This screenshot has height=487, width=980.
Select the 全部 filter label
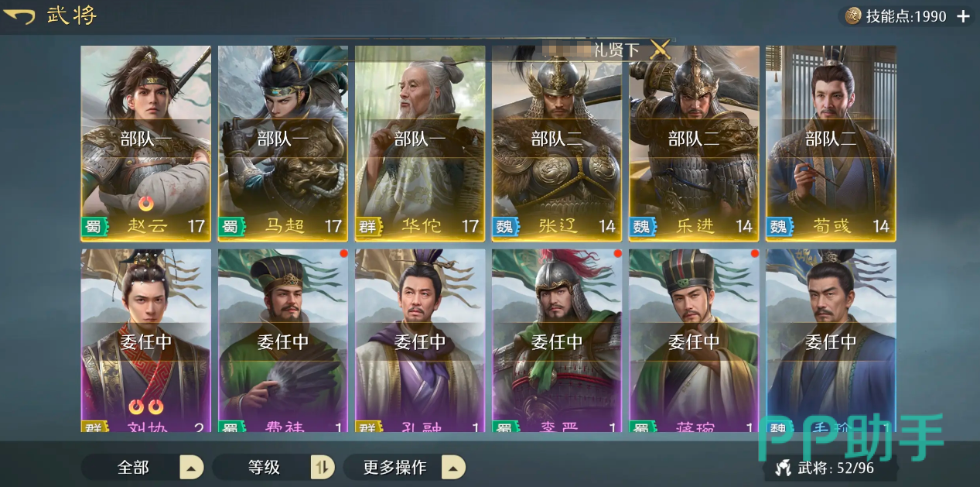(x=133, y=467)
